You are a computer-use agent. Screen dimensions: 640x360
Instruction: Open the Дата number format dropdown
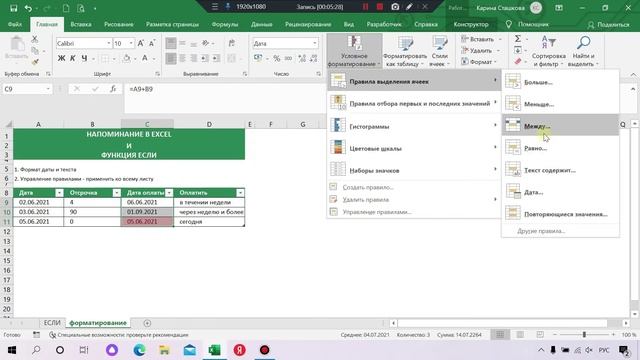315,43
